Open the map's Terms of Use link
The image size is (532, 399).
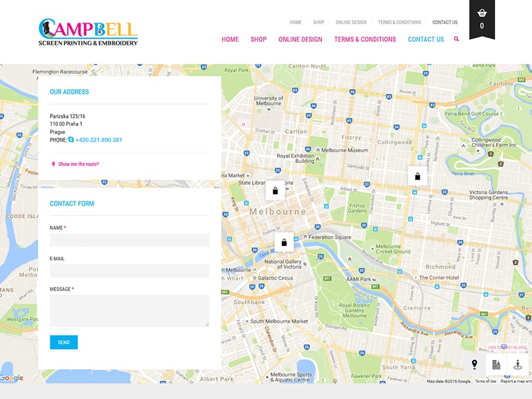coord(485,381)
